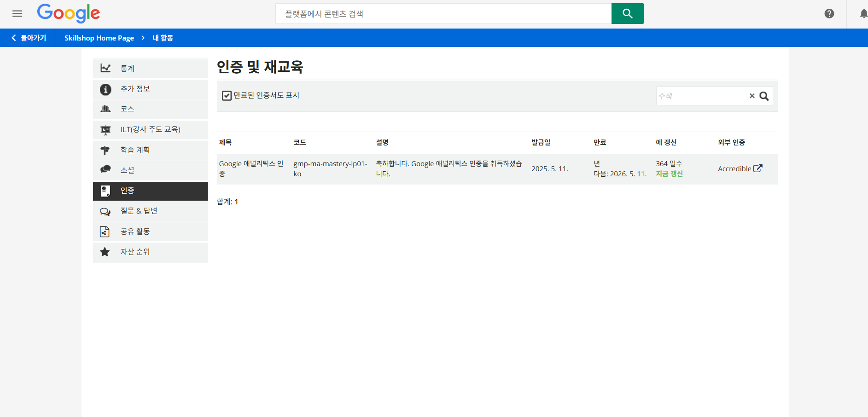Click the 내 활동 breadcrumb
The width and height of the screenshot is (868, 417).
(x=163, y=38)
